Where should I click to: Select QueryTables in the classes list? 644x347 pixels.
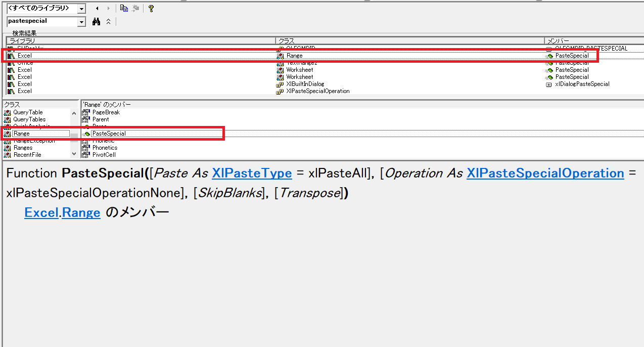(29, 119)
